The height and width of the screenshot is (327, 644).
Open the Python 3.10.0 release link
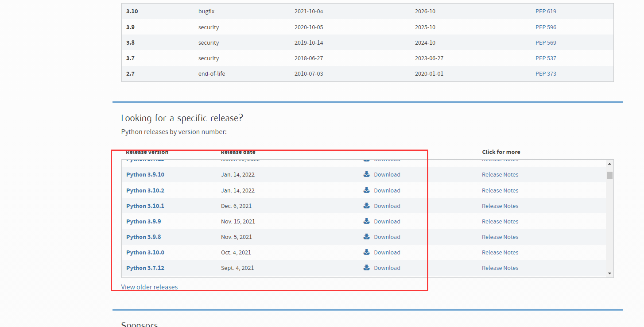click(x=145, y=253)
